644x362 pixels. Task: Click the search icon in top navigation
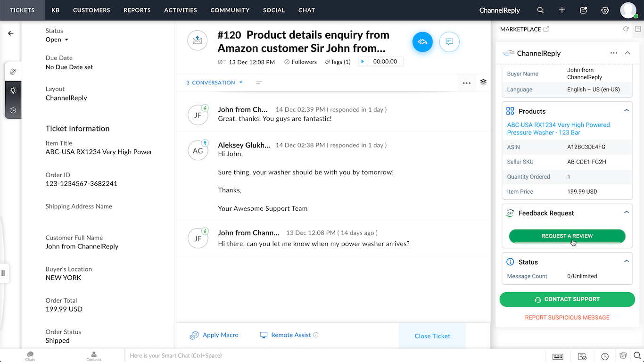(540, 10)
